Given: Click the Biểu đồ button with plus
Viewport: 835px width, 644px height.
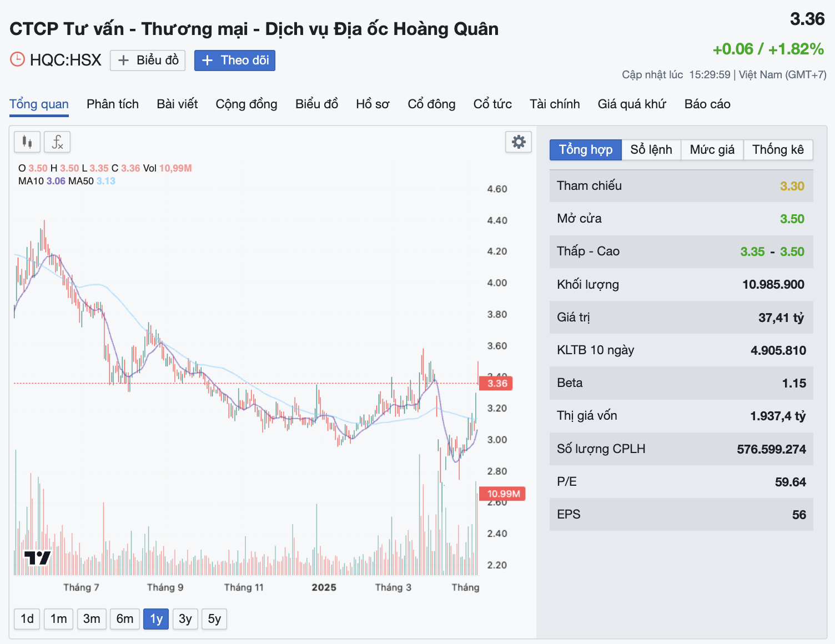Looking at the screenshot, I should 148,61.
